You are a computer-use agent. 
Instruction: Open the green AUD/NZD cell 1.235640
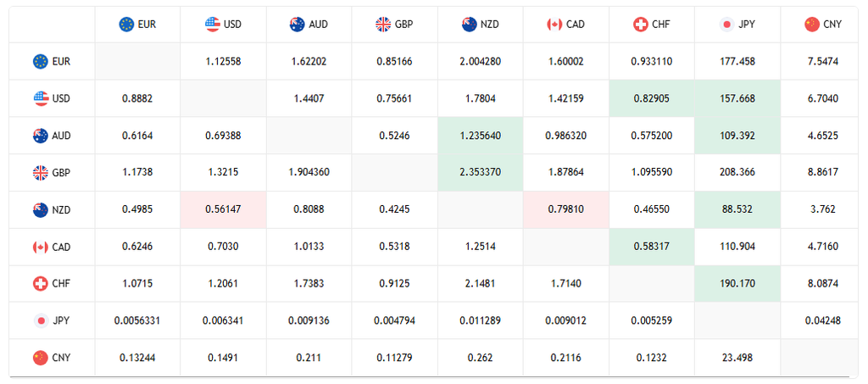[481, 136]
